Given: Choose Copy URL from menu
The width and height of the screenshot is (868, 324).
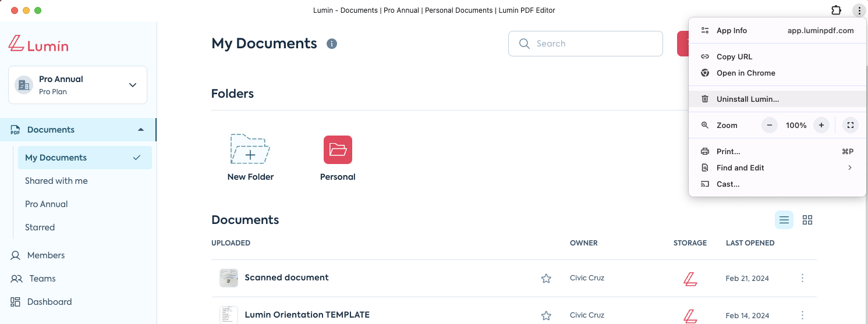Looking at the screenshot, I should [777, 57].
